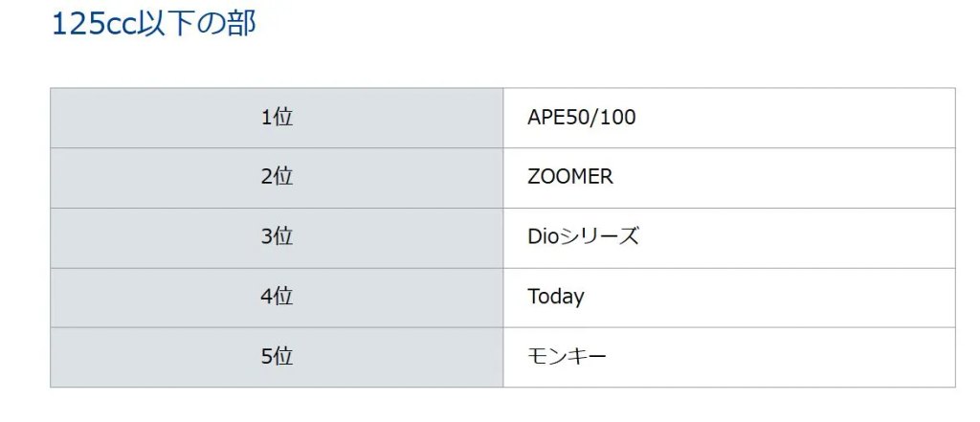Click the モンキー model entry
The image size is (980, 422).
click(567, 357)
